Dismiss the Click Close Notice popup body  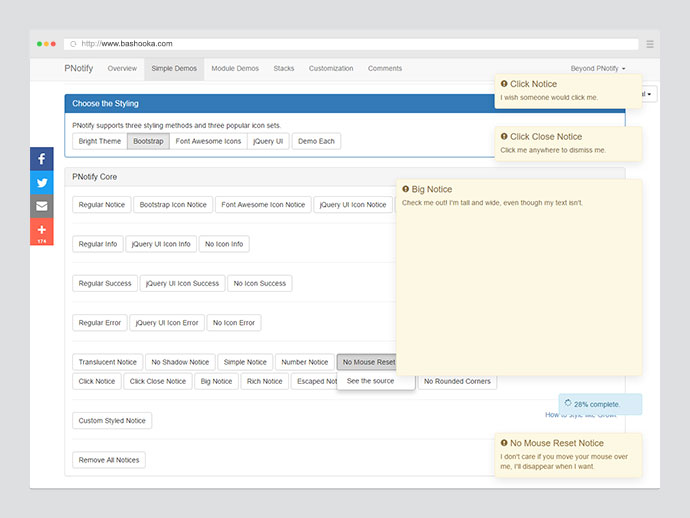[568, 144]
